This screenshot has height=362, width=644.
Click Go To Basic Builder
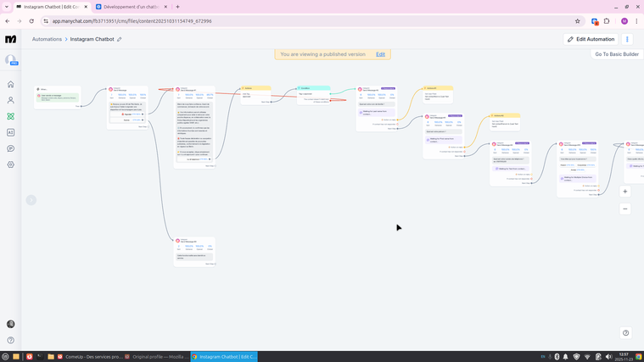tap(617, 54)
